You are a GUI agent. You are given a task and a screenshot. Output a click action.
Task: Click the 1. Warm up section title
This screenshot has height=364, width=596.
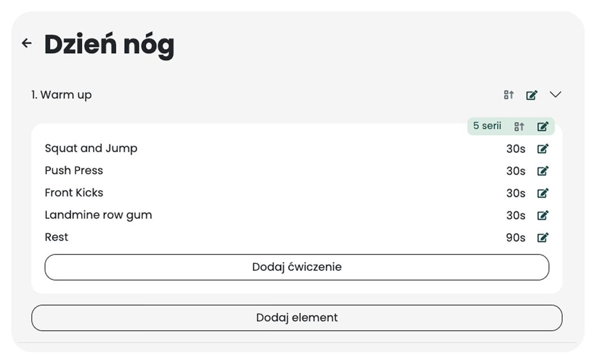[62, 95]
